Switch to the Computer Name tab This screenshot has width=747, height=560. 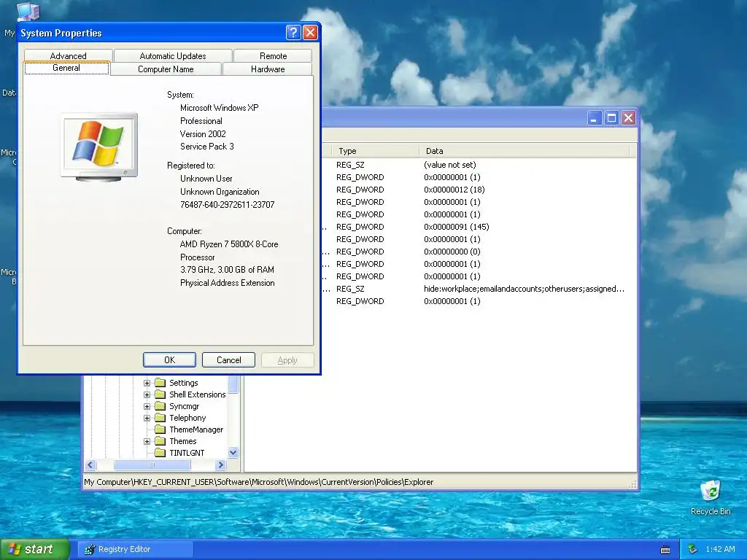click(x=166, y=69)
